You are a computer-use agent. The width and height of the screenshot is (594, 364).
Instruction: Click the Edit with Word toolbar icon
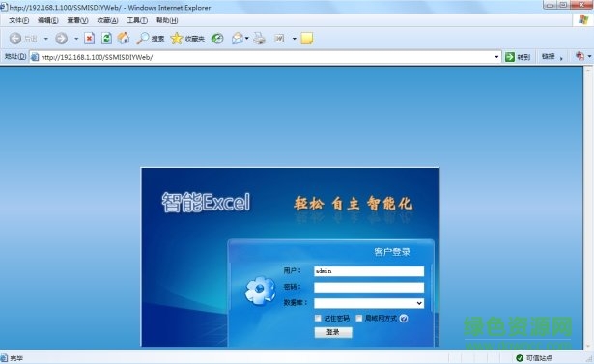pyautogui.click(x=279, y=39)
